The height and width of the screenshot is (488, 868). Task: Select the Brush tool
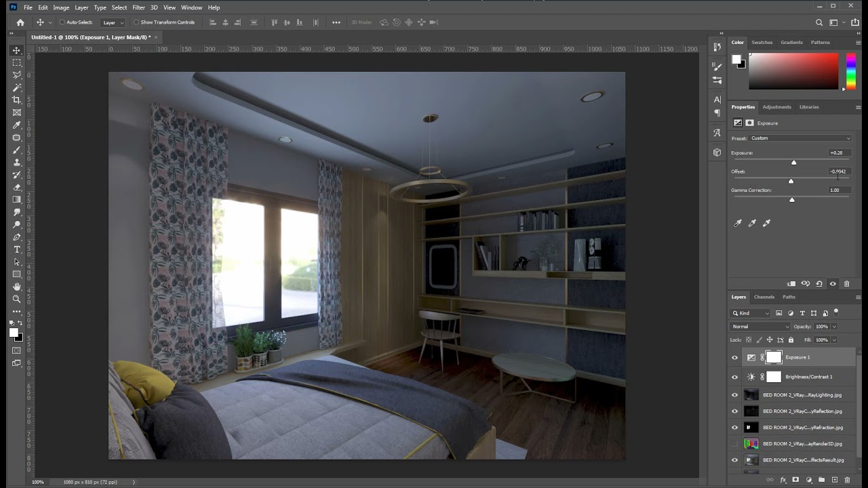17,150
